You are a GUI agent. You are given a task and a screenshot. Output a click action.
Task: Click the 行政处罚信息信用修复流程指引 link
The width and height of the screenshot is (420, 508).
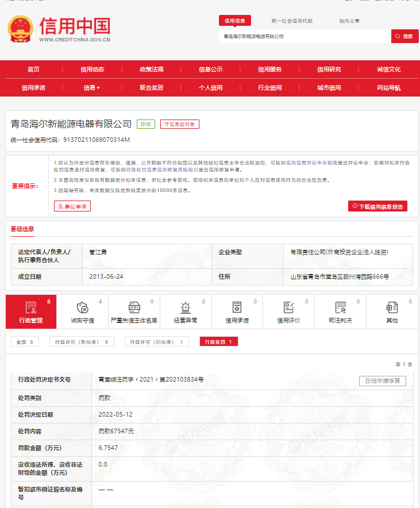(x=161, y=170)
